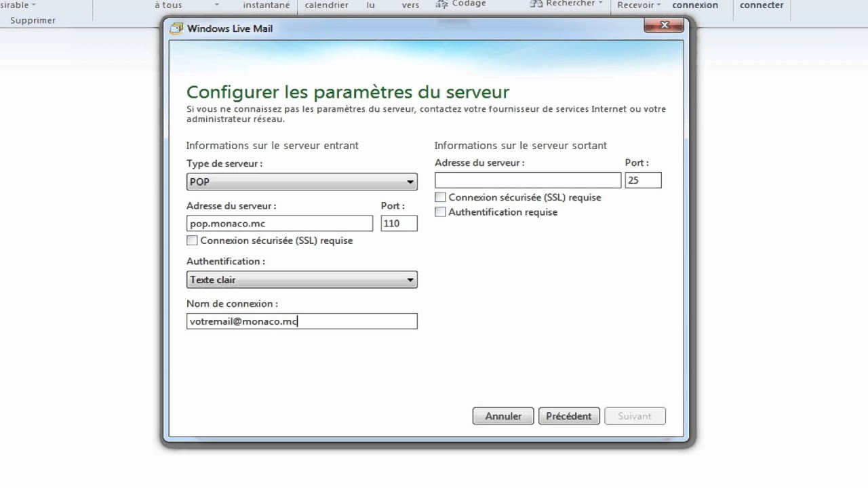This screenshot has height=488, width=868.
Task: Click the Windows Live Mail title bar icon
Action: tap(177, 28)
